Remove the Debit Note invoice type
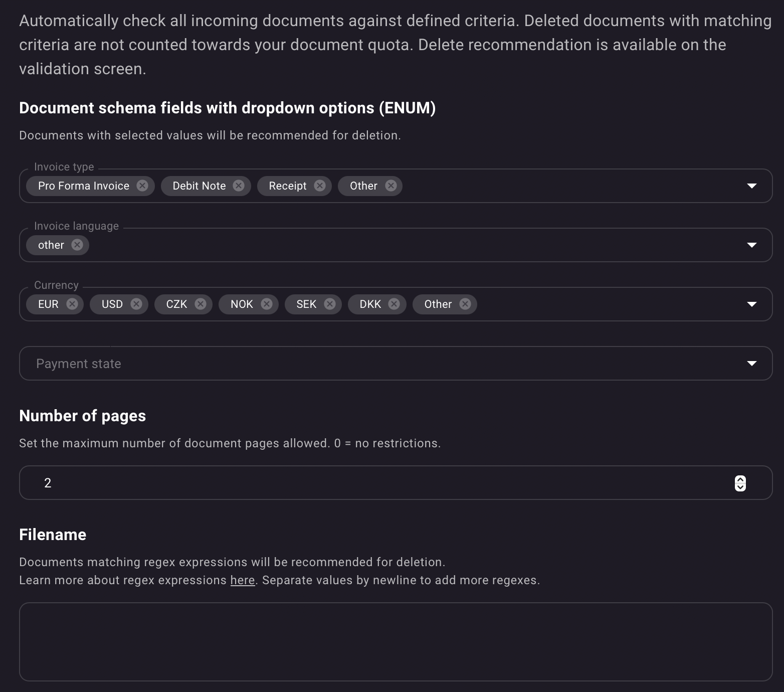 point(239,186)
